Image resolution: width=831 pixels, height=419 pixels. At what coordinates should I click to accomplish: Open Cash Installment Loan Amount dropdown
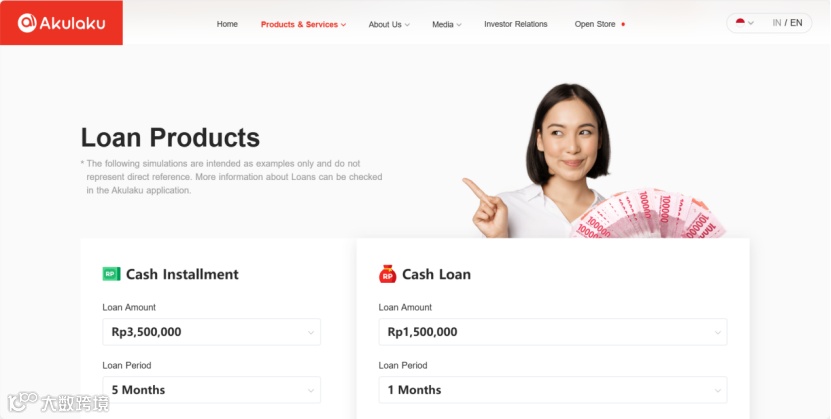coord(211,332)
